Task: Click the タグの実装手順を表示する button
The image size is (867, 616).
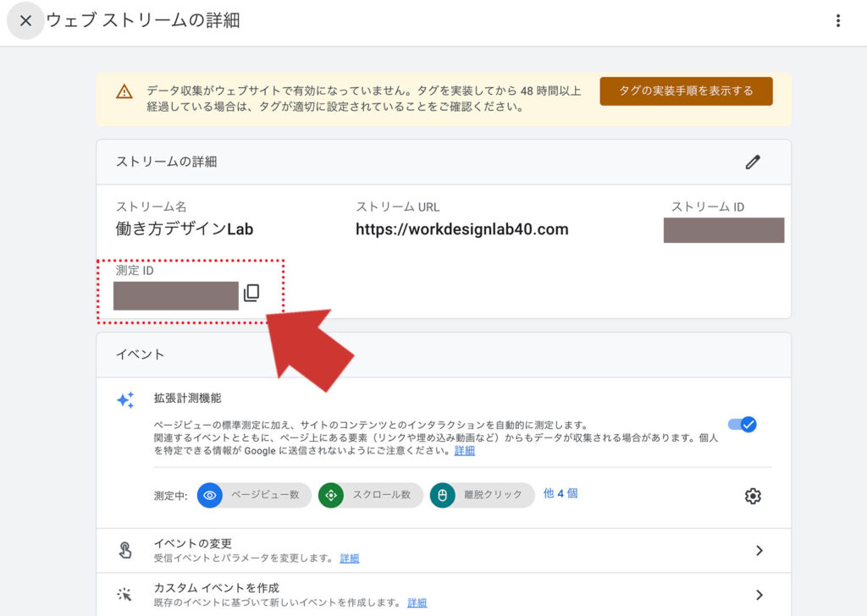Action: [x=686, y=91]
